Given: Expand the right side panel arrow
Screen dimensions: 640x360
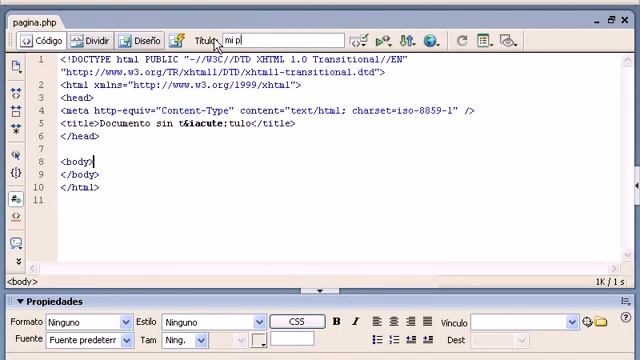Looking at the screenshot, I should (x=637, y=186).
